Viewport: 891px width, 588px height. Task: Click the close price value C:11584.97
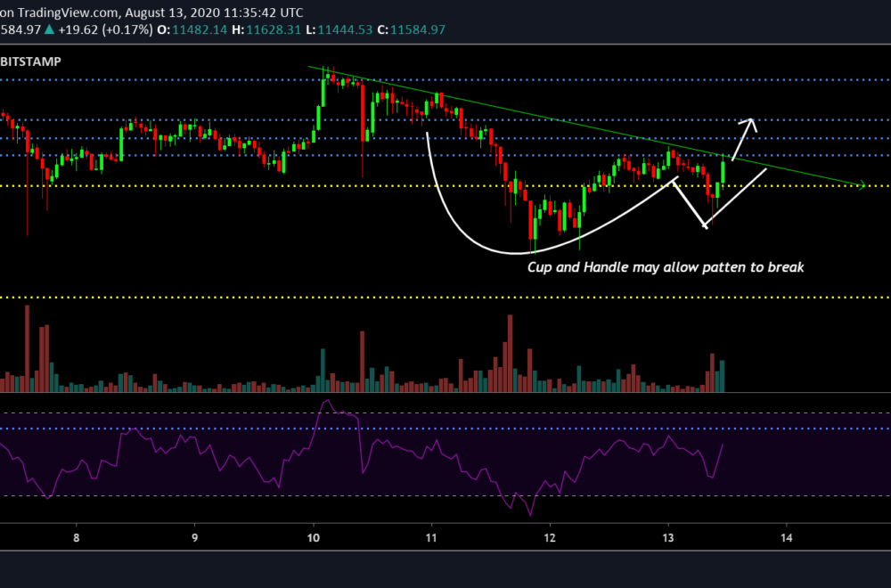(412, 29)
